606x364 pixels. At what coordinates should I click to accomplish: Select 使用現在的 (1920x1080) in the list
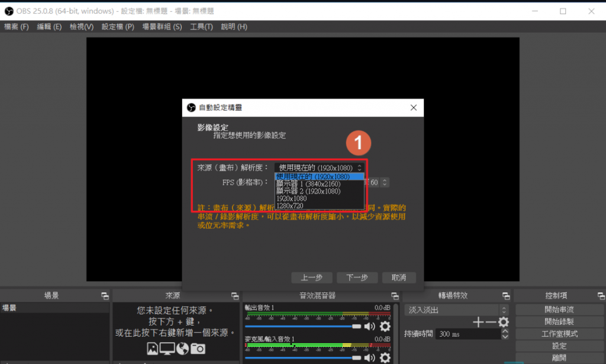click(x=319, y=176)
